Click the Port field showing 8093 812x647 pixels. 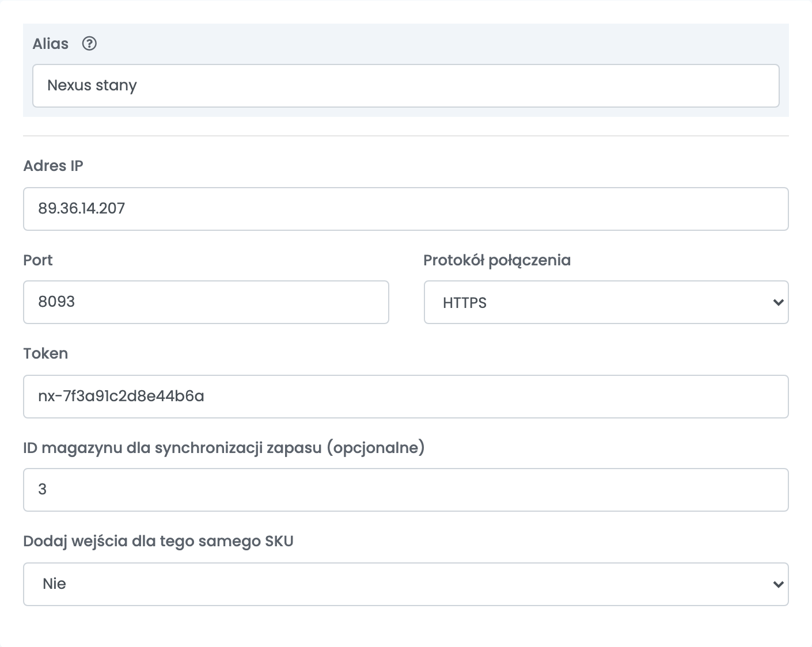point(206,302)
